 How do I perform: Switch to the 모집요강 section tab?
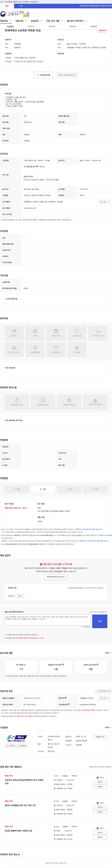tap(10, 27)
